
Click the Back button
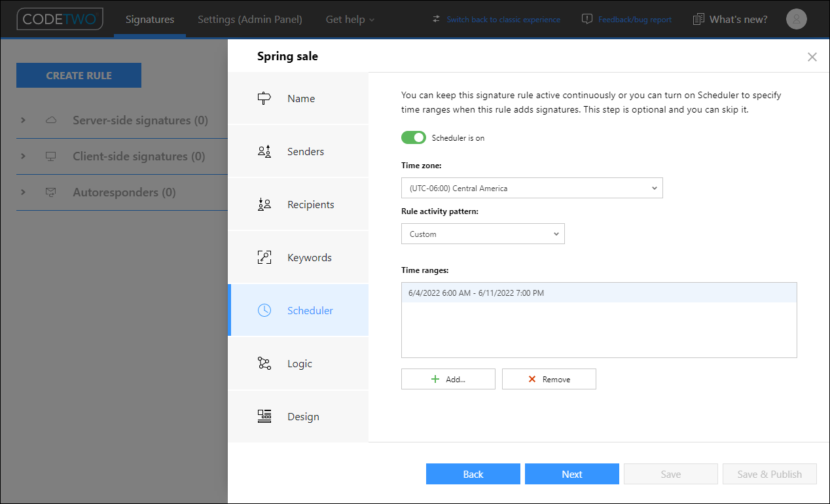(x=473, y=474)
